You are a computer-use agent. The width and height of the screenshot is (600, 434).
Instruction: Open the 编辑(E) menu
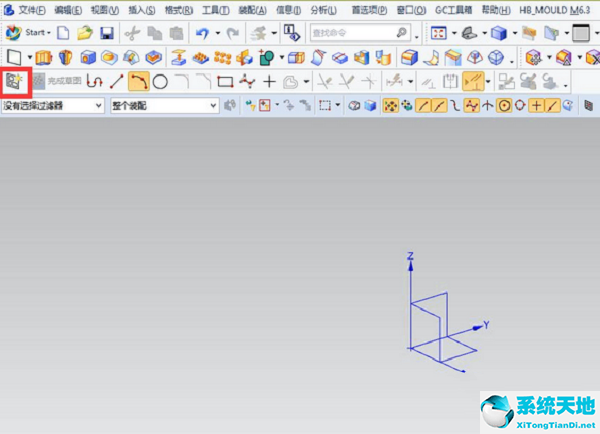(x=68, y=10)
